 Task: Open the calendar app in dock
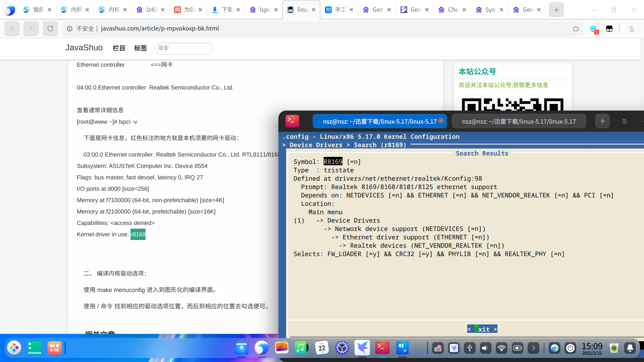[322, 348]
